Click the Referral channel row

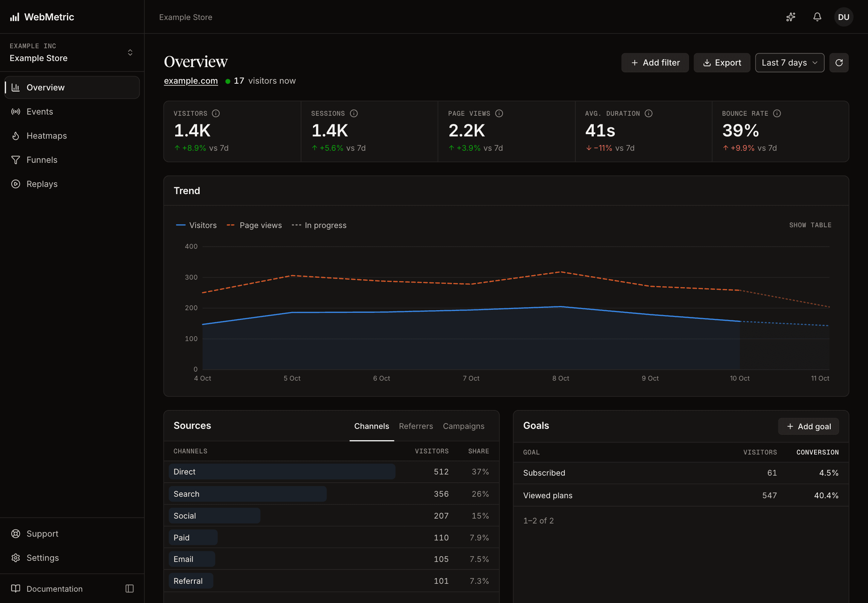(331, 581)
